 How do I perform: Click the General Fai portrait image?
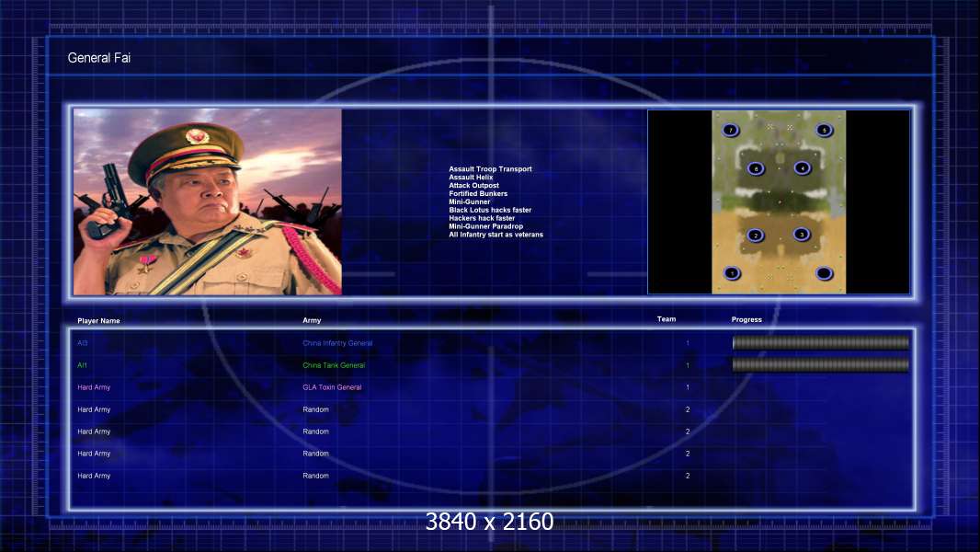[208, 201]
